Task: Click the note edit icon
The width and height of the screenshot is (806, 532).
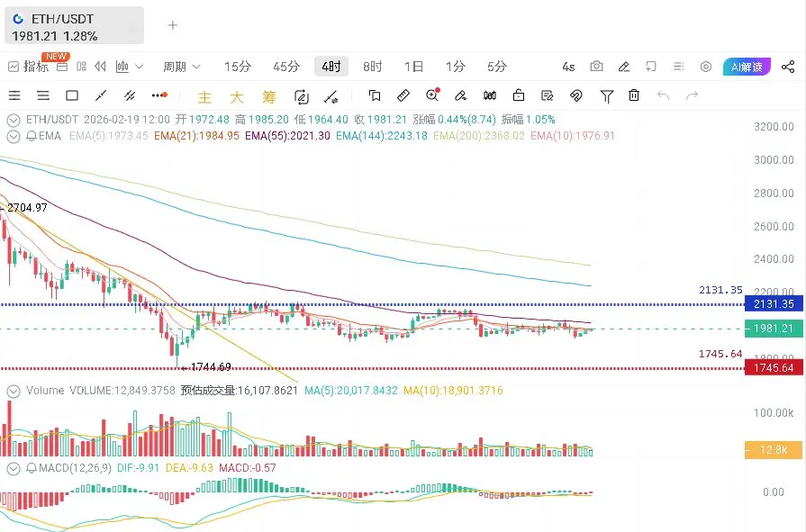Action: point(548,95)
